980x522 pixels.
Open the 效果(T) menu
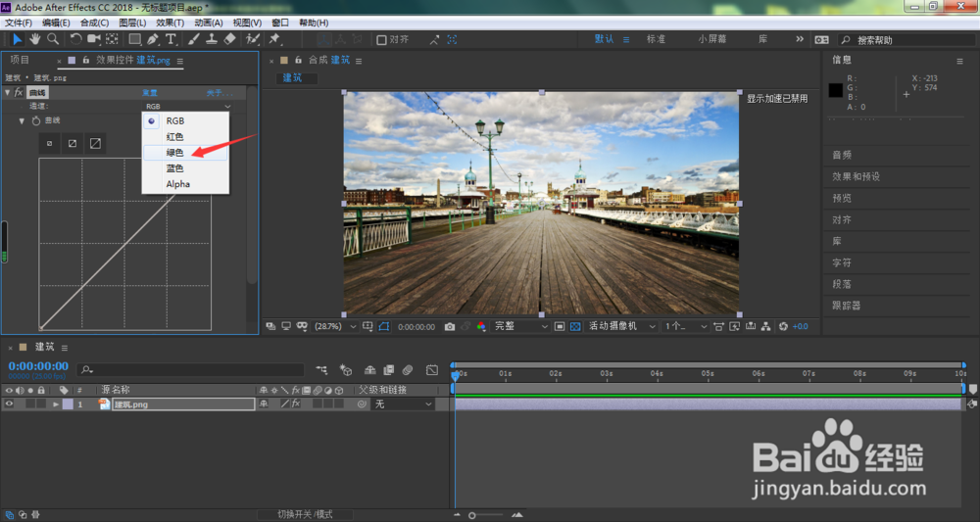pyautogui.click(x=170, y=23)
